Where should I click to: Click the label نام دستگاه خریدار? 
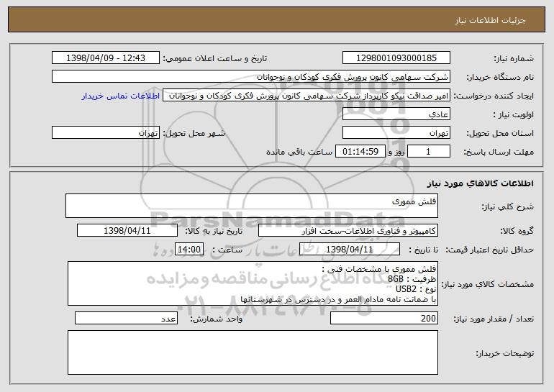point(500,77)
